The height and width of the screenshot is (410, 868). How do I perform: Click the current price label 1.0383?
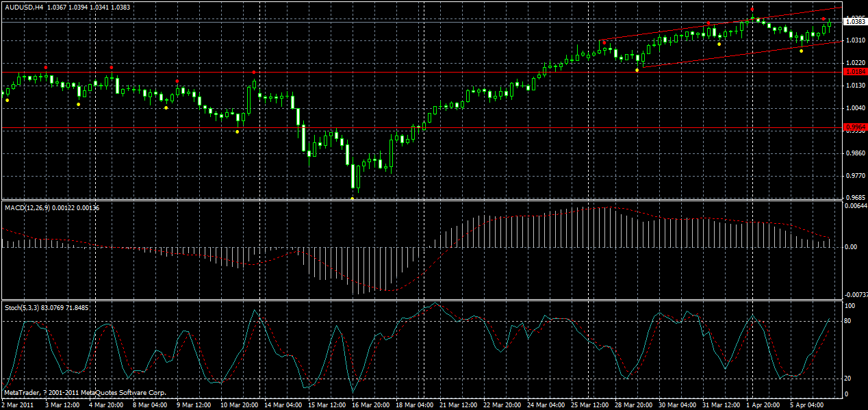click(x=854, y=21)
